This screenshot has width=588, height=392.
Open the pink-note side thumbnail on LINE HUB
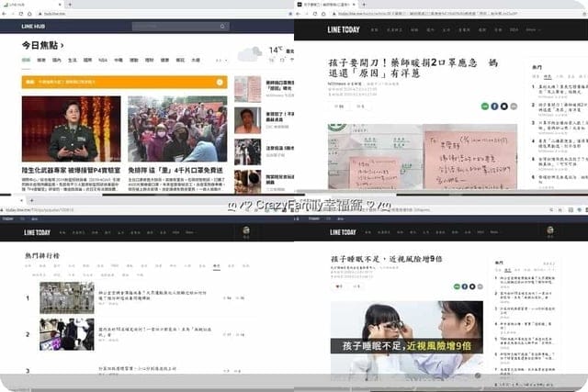pyautogui.click(x=247, y=89)
